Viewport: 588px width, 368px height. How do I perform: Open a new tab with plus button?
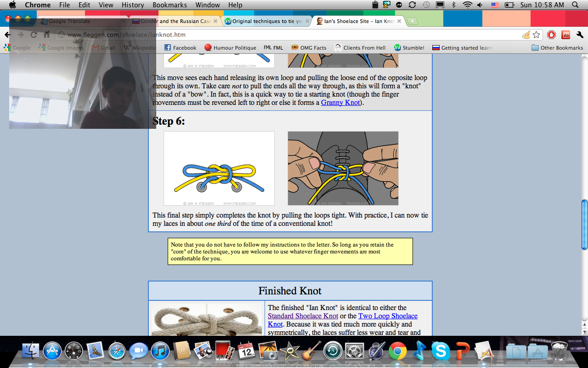pos(412,21)
